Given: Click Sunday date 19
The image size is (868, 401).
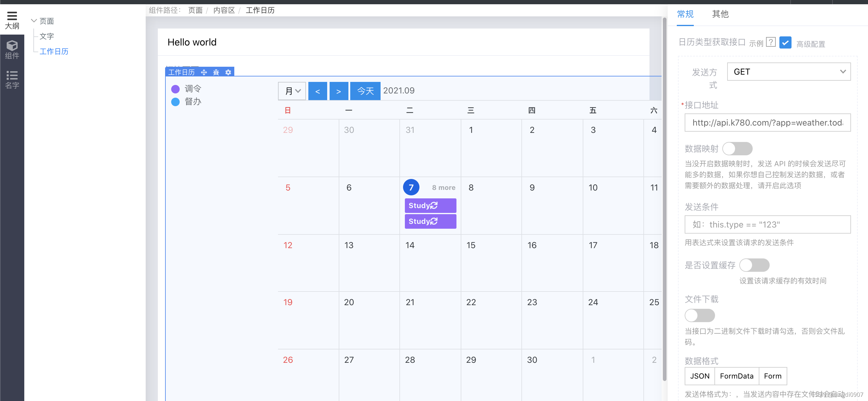Looking at the screenshot, I should coord(287,302).
